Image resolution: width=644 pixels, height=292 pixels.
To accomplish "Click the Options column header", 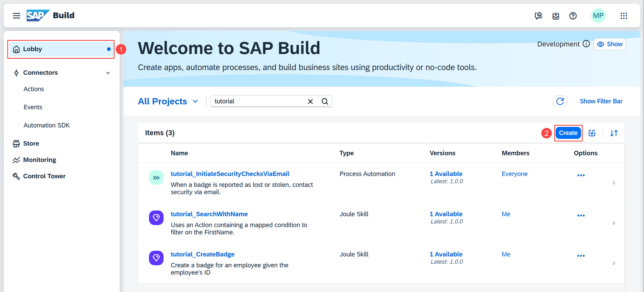I will (x=585, y=153).
